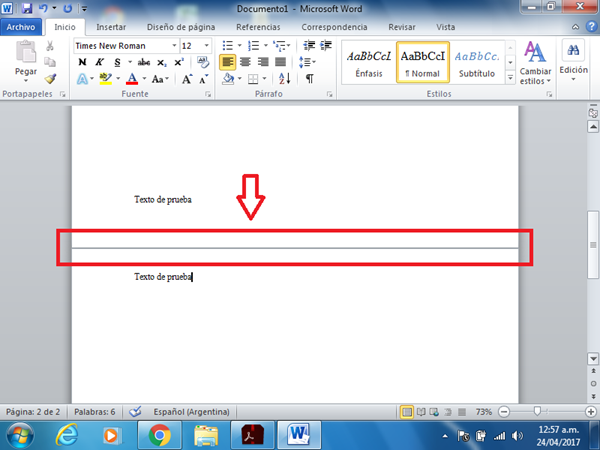Image resolution: width=600 pixels, height=450 pixels.
Task: Click Página: 2 de 2 in status bar
Action: 33,412
